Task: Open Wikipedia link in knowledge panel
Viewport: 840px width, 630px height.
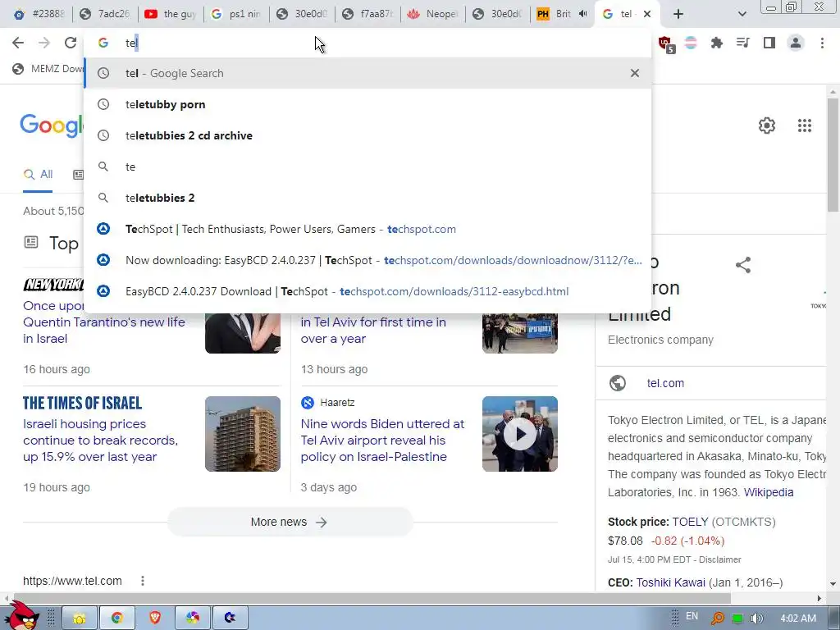Action: 768,492
